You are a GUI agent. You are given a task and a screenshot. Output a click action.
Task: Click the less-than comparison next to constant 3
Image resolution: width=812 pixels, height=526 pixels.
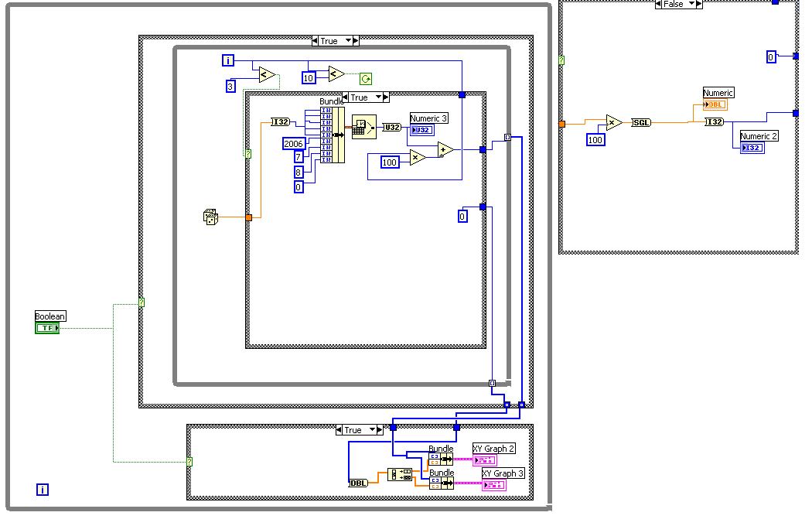coord(266,74)
